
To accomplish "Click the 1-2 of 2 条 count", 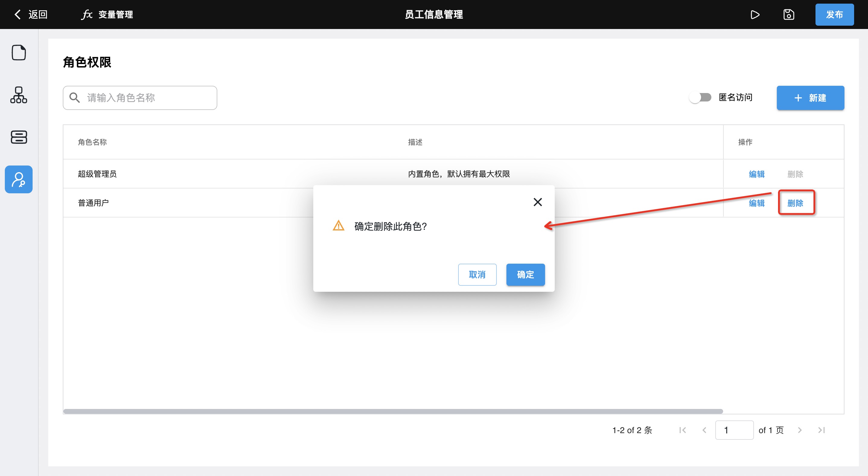I will tap(632, 430).
